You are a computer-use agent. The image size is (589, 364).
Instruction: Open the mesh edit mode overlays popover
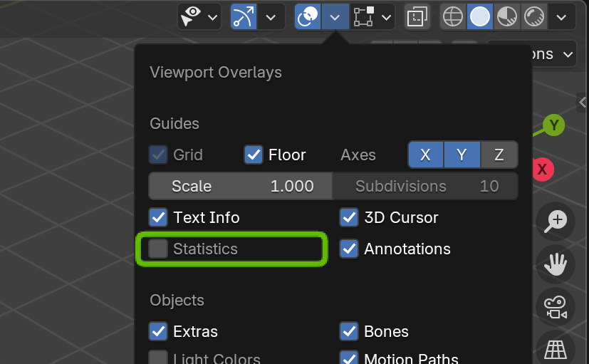click(x=372, y=16)
